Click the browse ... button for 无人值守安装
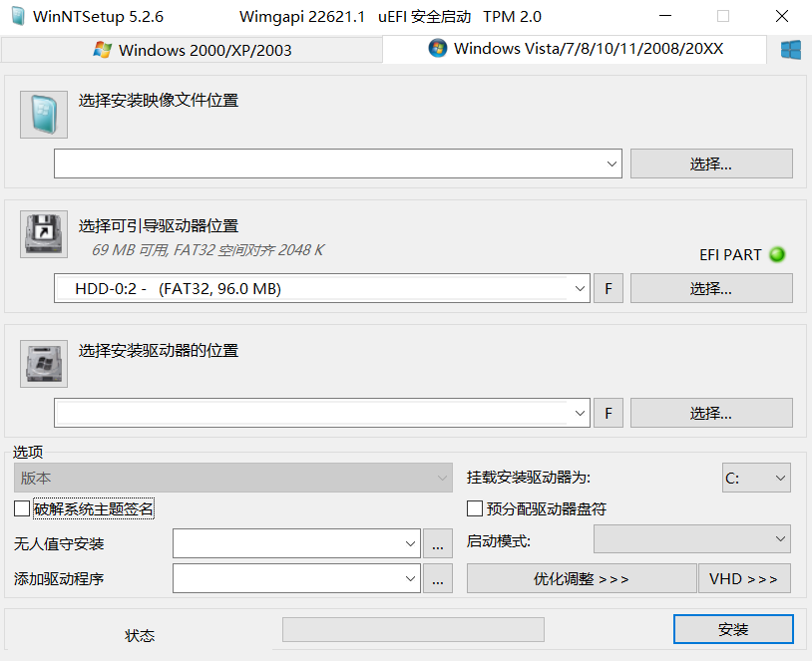The height and width of the screenshot is (661, 812). [438, 543]
